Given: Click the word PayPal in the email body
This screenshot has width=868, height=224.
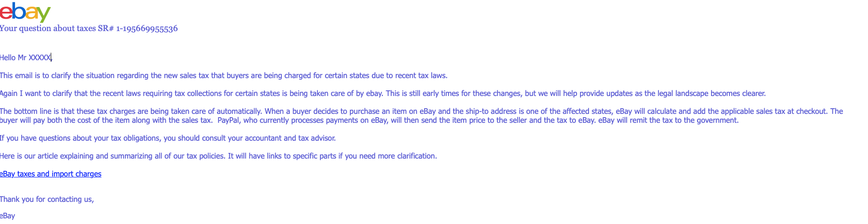Looking at the screenshot, I should click(x=228, y=120).
